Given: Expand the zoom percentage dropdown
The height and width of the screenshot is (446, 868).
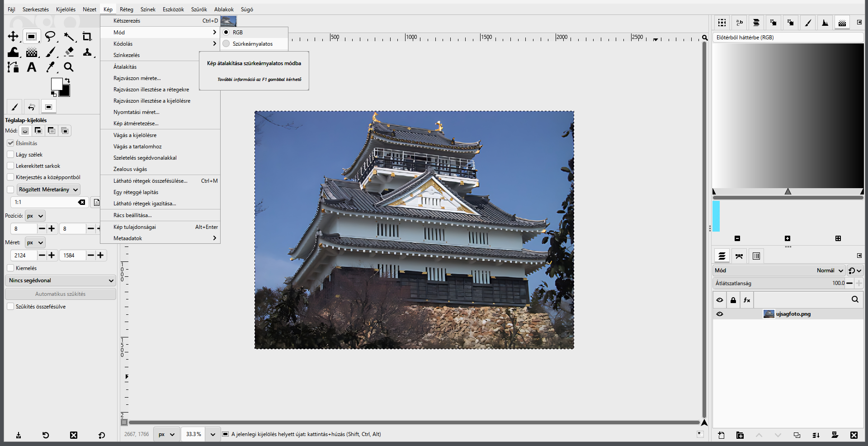Looking at the screenshot, I should click(213, 434).
